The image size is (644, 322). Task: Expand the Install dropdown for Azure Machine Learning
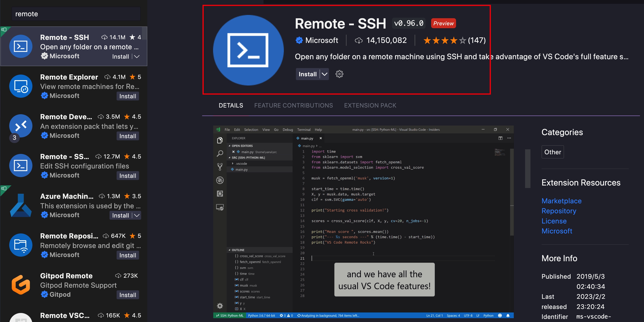137,215
